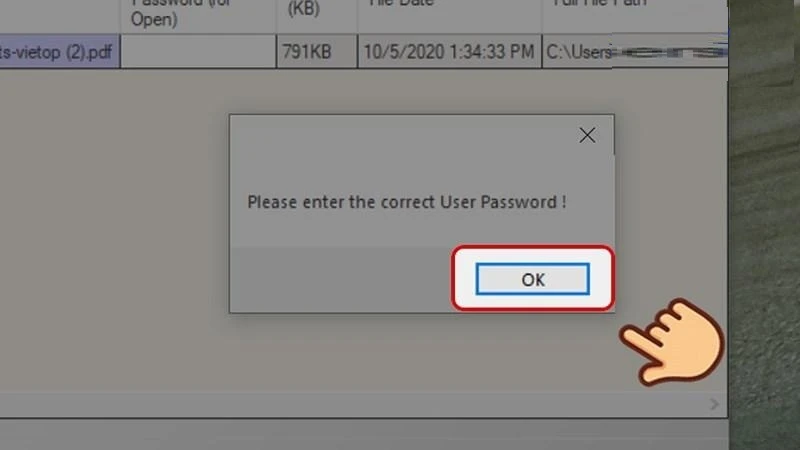
Task: Click the status bar below the file list
Action: (364, 434)
